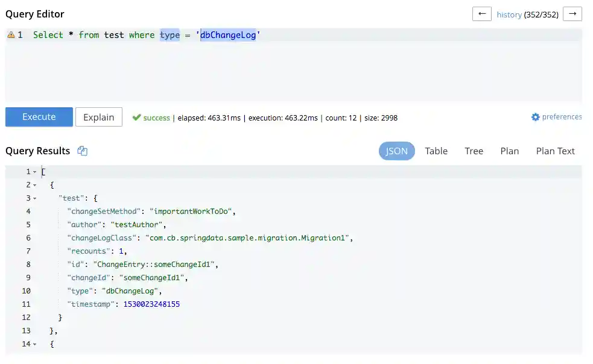Collapse the "test" object at line 3
Image resolution: width=593 pixels, height=364 pixels.
(x=34, y=198)
